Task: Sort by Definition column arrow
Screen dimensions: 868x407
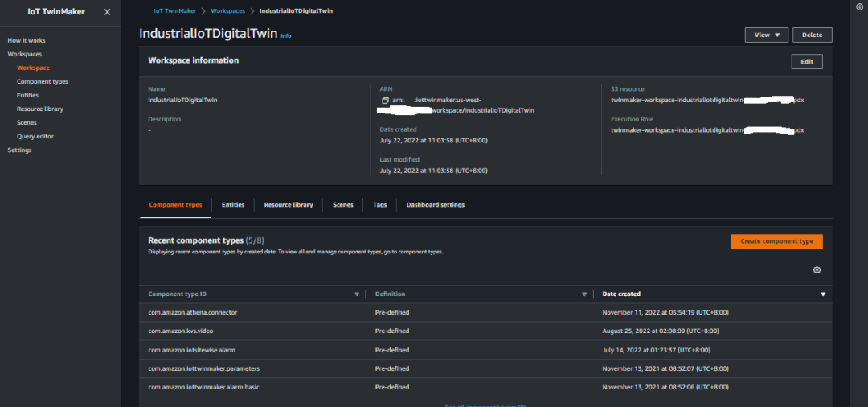Action: 584,294
